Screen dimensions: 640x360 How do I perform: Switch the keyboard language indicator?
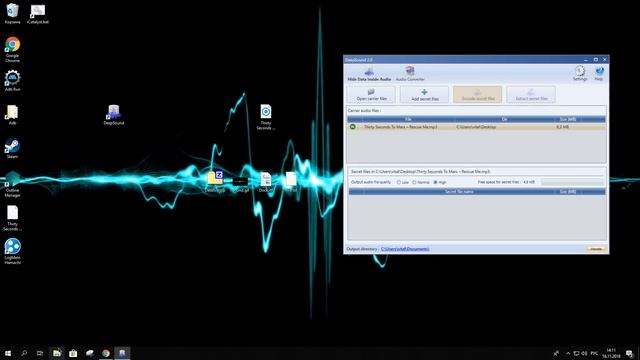pos(594,353)
